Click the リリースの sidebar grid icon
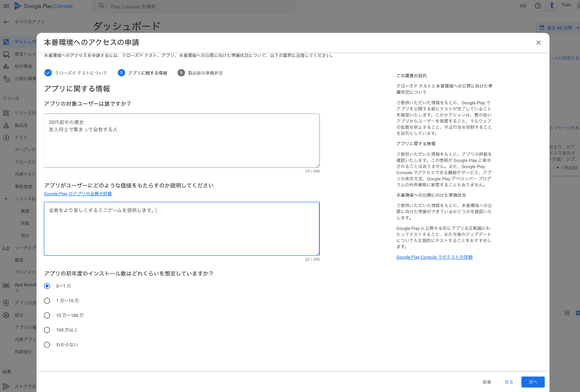Image resolution: width=580 pixels, height=392 pixels. coord(6,113)
